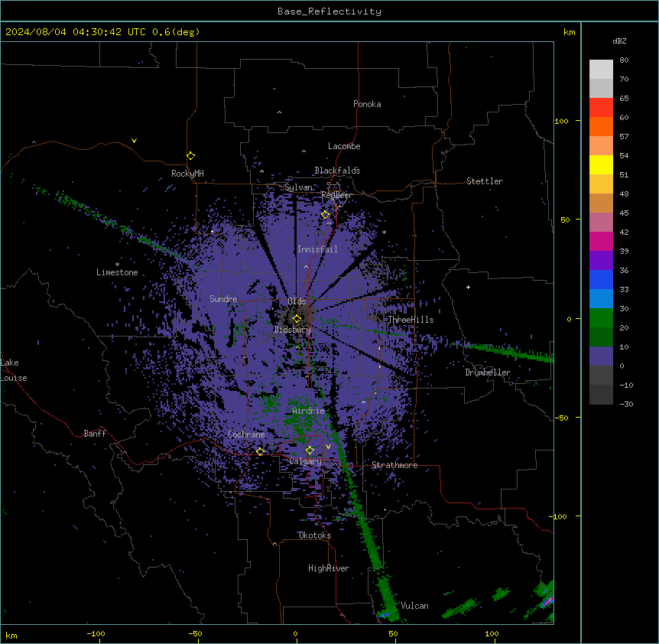Click the Calgary label
Viewport: 659px width, 644px height.
(x=306, y=461)
